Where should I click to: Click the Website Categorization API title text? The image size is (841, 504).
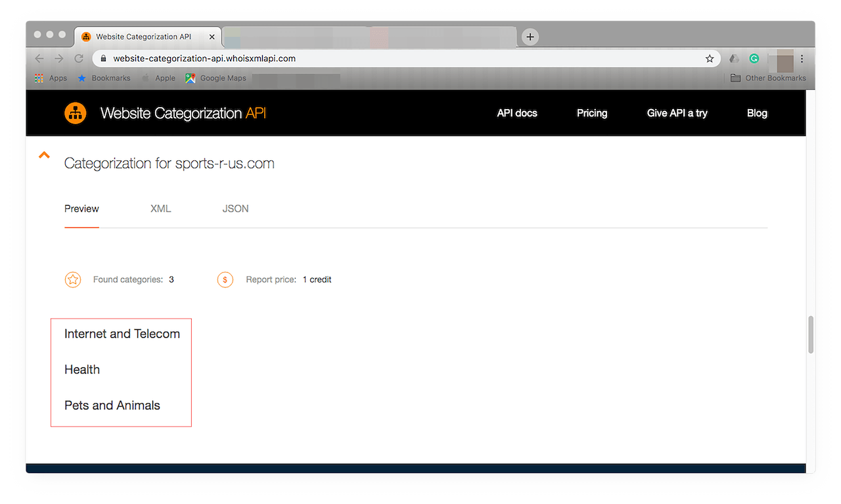coord(183,113)
